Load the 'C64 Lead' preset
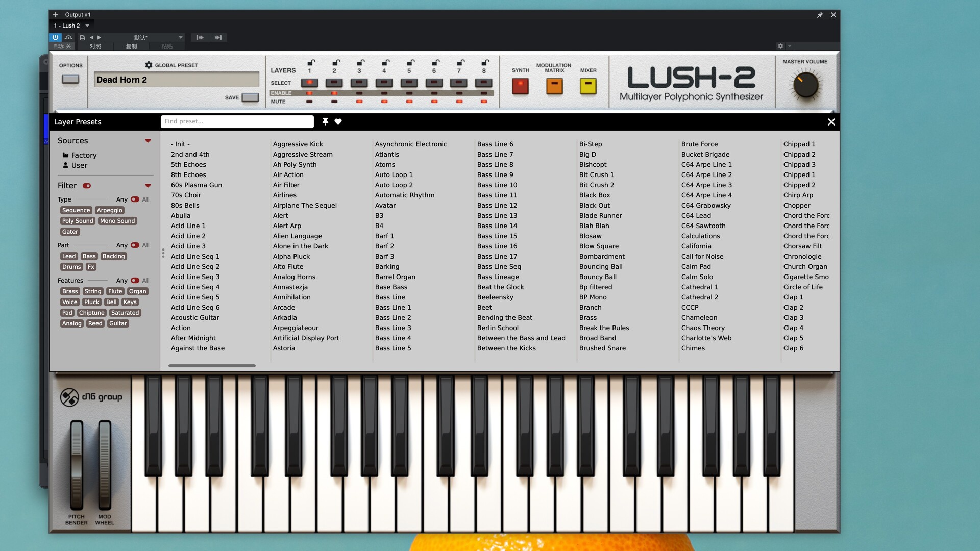 696,216
